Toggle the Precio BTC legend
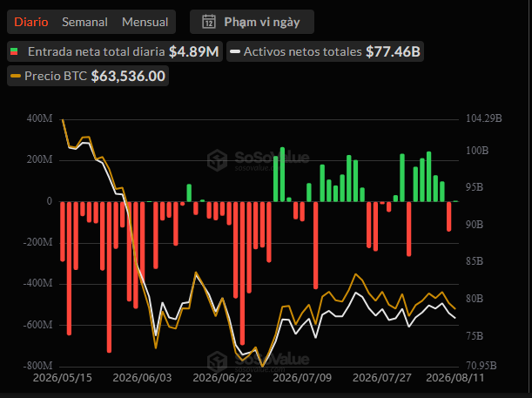Image resolution: width=532 pixels, height=398 pixels. 88,76
